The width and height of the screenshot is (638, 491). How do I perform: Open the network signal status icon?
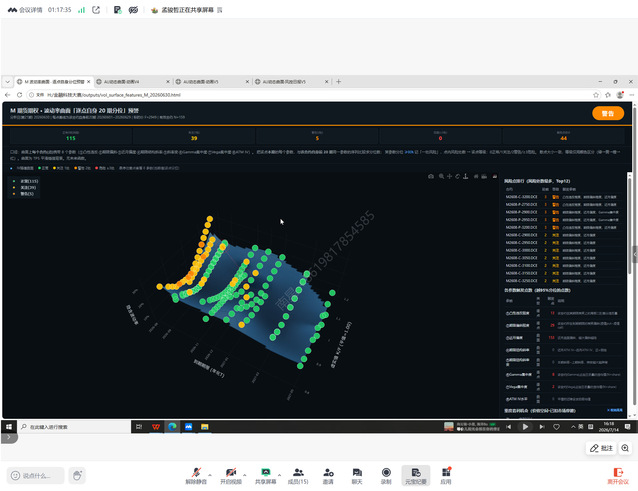[81, 10]
